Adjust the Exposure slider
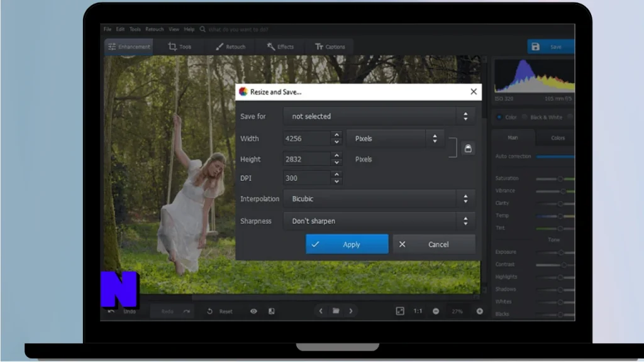This screenshot has height=362, width=644. tap(555, 253)
